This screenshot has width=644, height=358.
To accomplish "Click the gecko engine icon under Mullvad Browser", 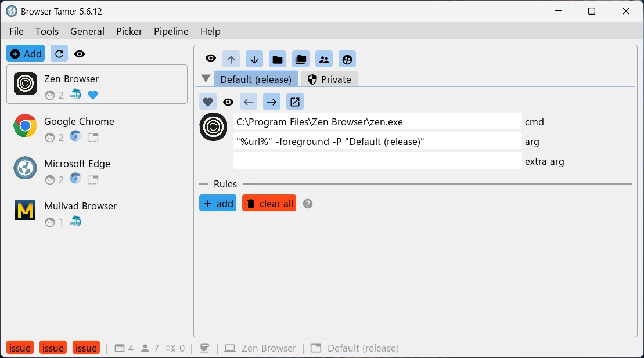I will pos(75,221).
